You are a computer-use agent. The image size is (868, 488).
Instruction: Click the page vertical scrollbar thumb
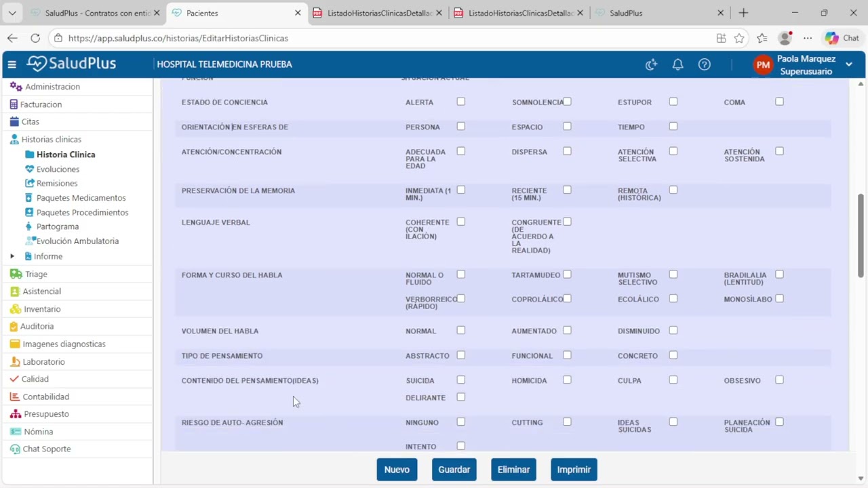click(x=861, y=237)
